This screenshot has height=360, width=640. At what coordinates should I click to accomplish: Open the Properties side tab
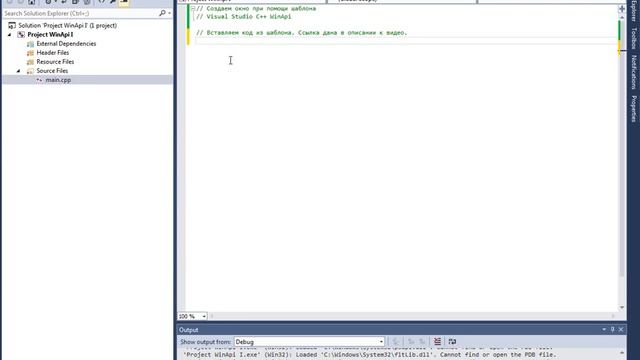(634, 109)
